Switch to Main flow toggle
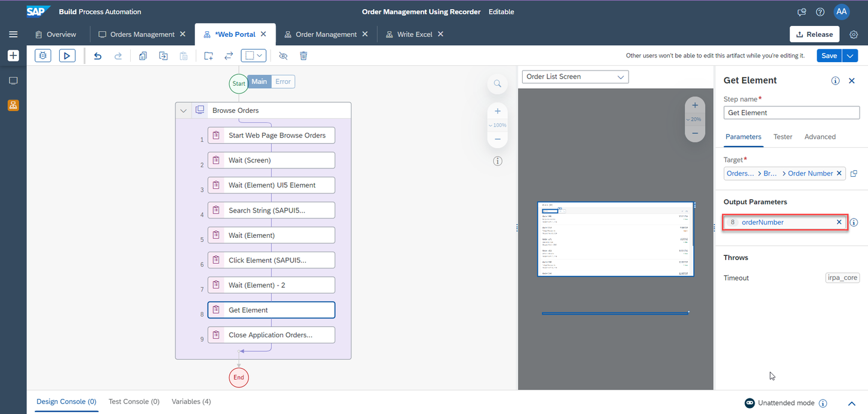This screenshot has width=868, height=414. pos(259,81)
